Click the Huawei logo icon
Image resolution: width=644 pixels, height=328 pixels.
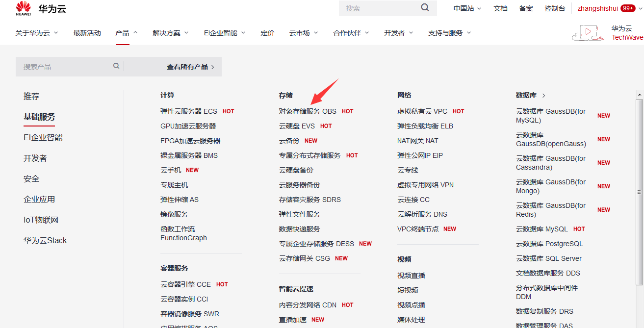point(23,8)
